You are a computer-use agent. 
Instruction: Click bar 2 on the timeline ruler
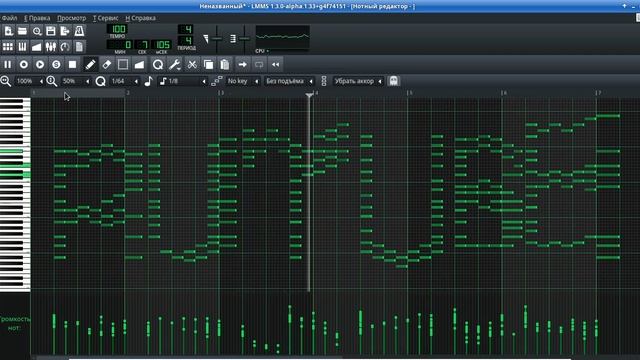127,93
